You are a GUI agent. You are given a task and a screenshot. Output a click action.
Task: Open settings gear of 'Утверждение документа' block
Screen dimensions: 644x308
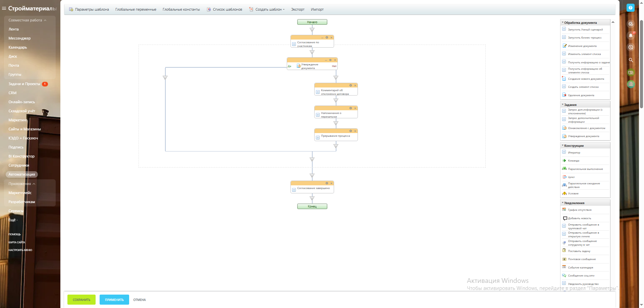pos(330,60)
